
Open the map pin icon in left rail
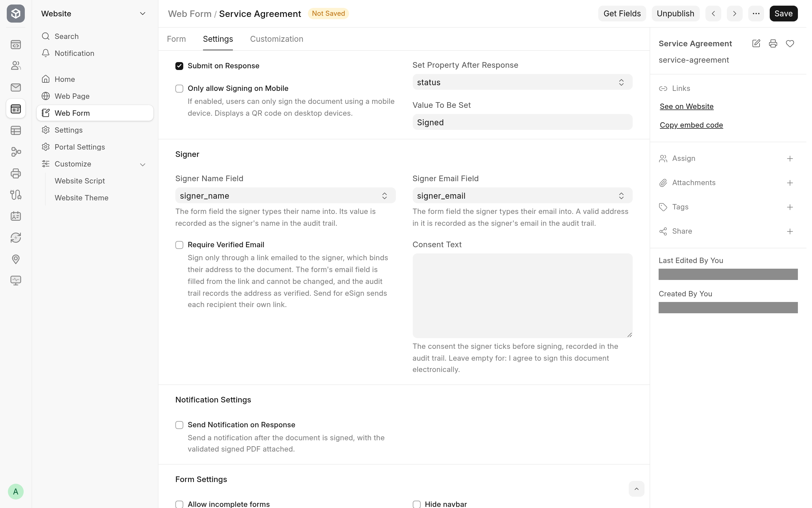(x=16, y=259)
